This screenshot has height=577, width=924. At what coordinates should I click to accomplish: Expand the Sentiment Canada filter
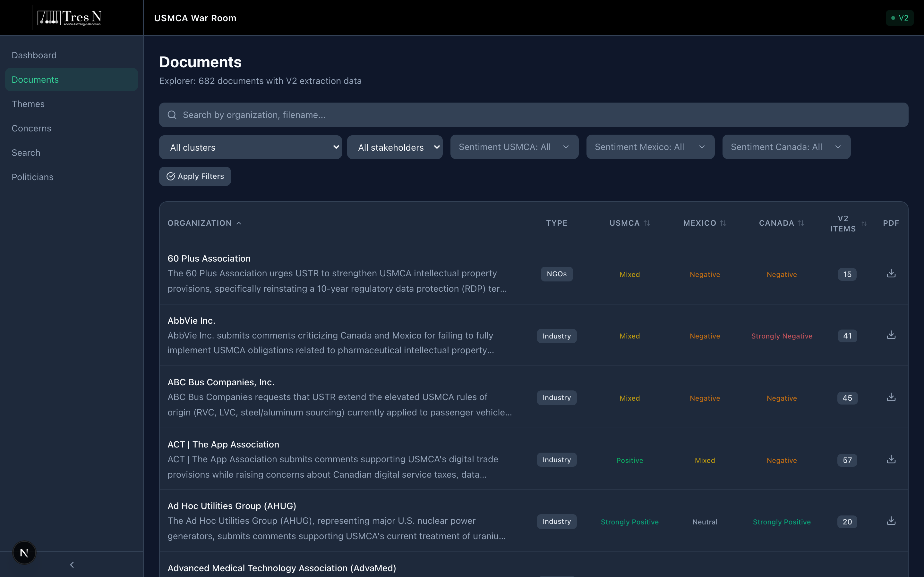786,147
